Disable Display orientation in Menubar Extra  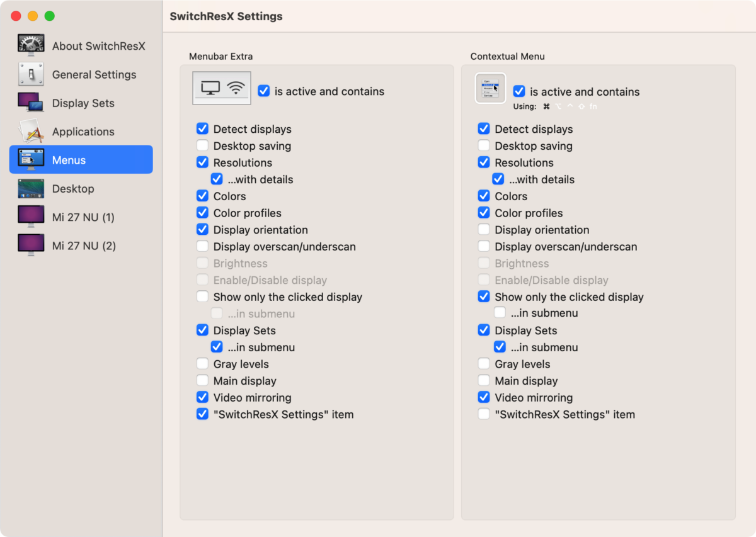pos(202,230)
